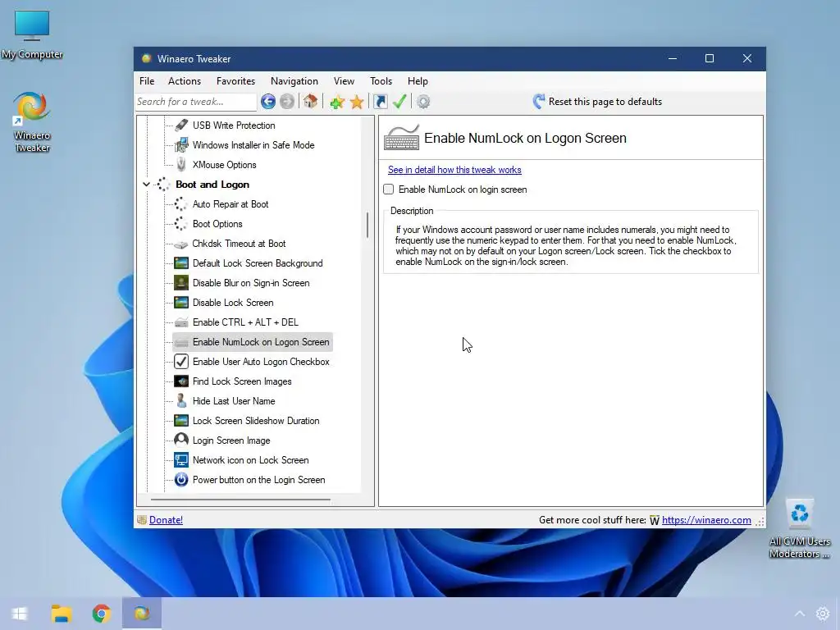Click the tree panel horizontal scrollbar
Screen dimensions: 840x630
[240, 500]
